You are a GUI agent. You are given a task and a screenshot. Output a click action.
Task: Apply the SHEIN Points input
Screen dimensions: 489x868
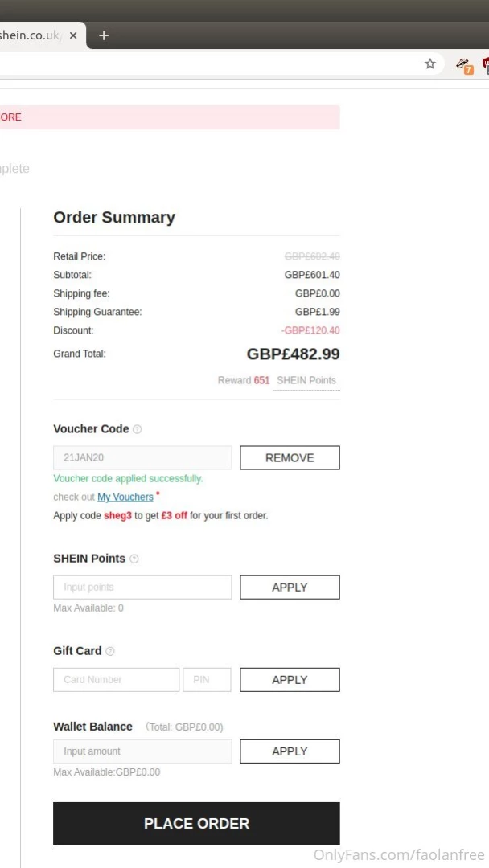click(x=290, y=588)
